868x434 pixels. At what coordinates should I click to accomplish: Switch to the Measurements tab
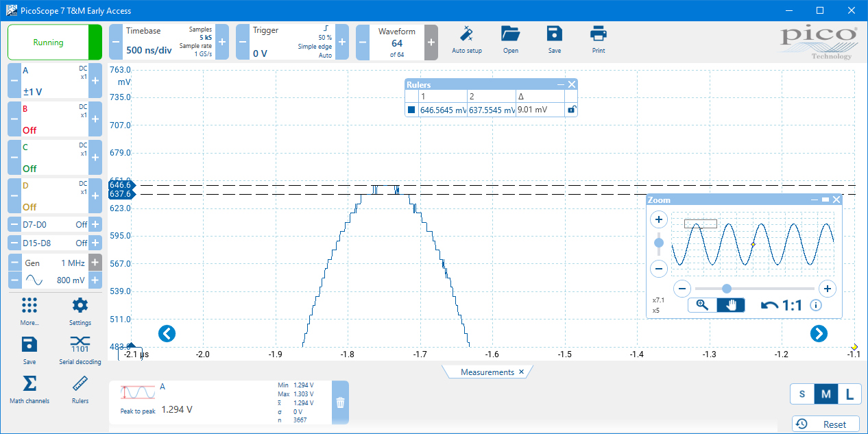(x=483, y=372)
